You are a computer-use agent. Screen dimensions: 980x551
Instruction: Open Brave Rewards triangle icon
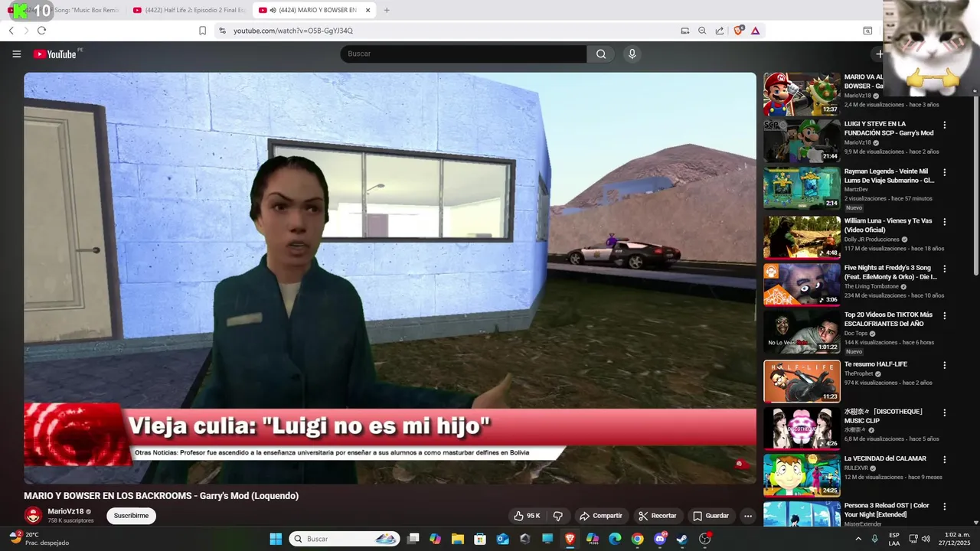click(755, 31)
